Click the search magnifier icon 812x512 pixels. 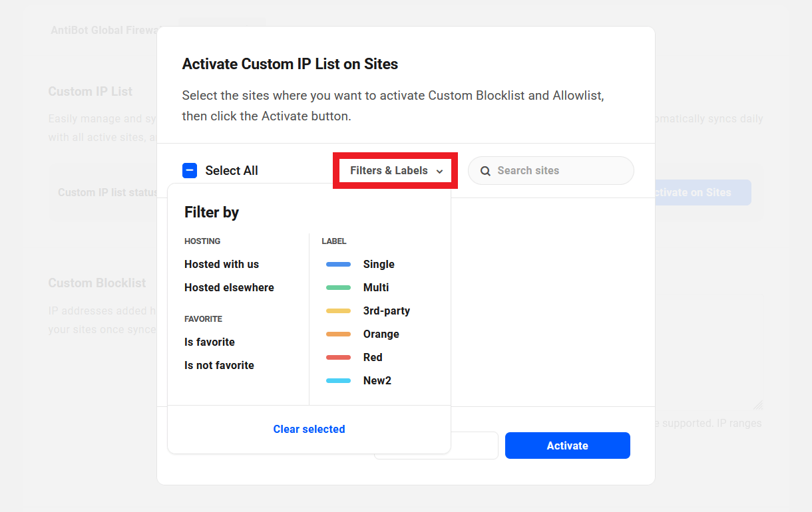pos(486,171)
